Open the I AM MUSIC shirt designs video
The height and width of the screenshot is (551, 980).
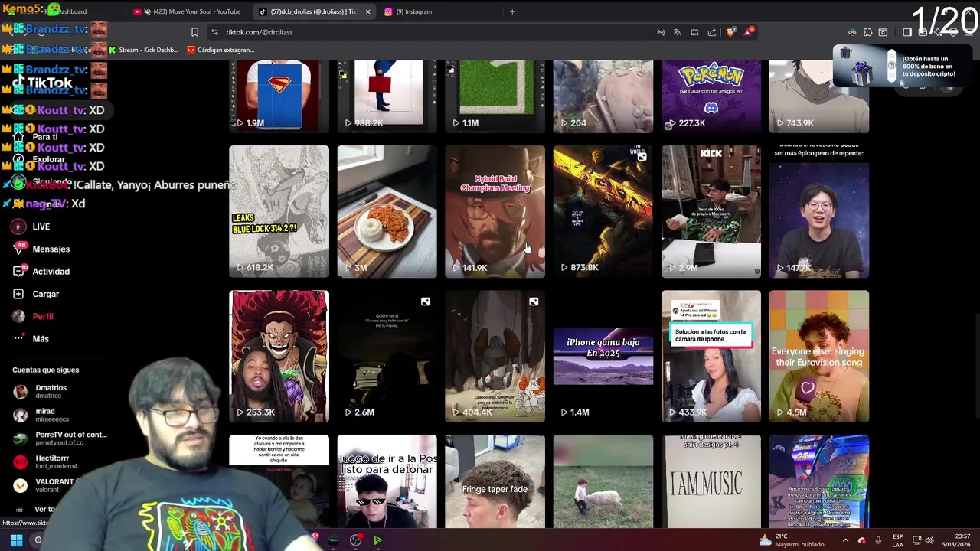tap(711, 481)
